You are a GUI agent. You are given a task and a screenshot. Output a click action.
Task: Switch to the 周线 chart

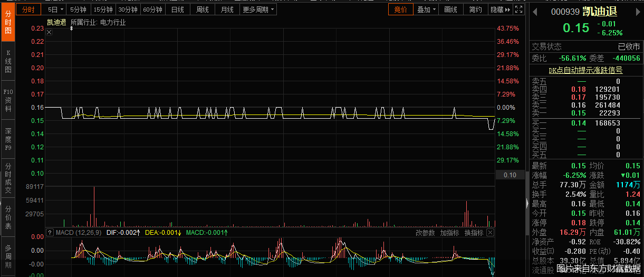click(203, 9)
